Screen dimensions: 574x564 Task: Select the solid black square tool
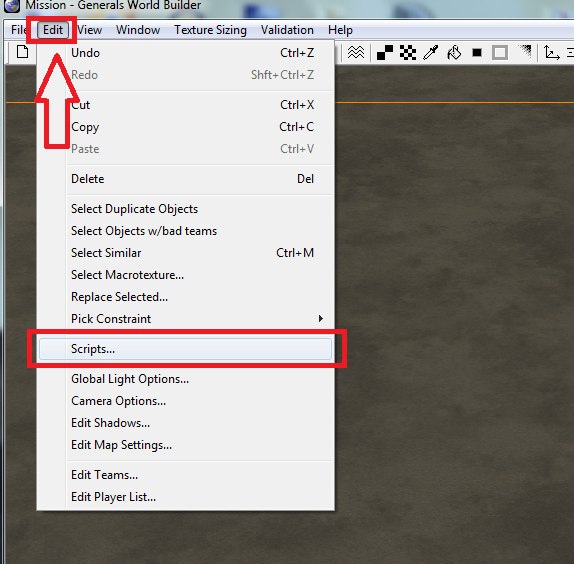pos(477,53)
